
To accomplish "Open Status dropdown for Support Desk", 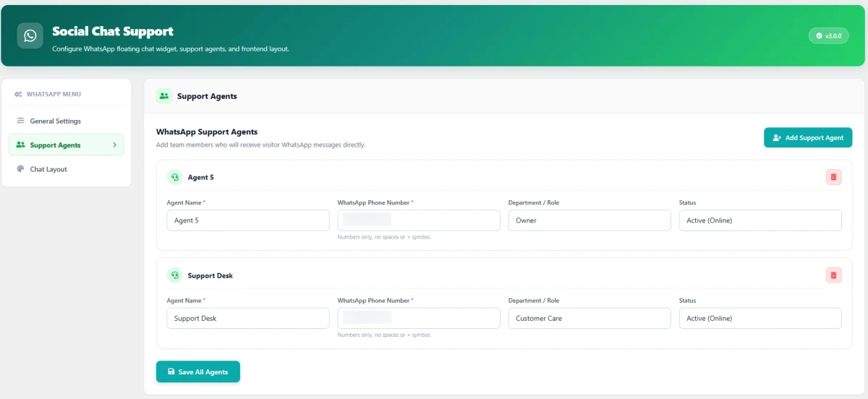I will click(760, 318).
